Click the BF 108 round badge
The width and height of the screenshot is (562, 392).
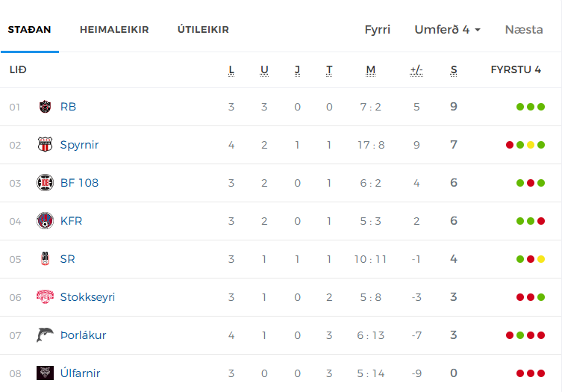[x=46, y=182]
